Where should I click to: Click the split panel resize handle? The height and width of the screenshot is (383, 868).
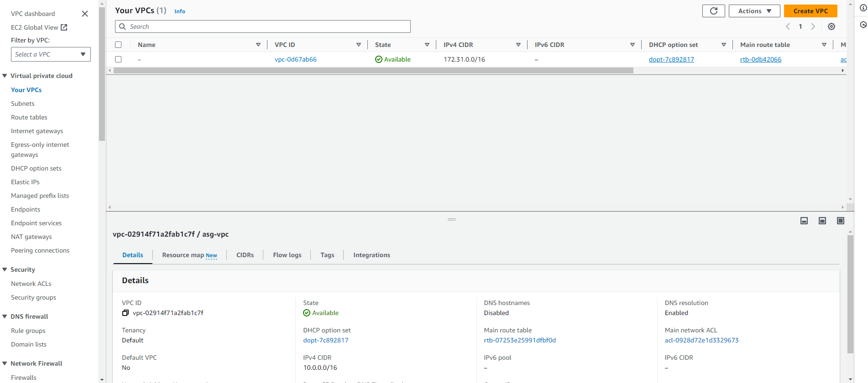[x=452, y=219]
